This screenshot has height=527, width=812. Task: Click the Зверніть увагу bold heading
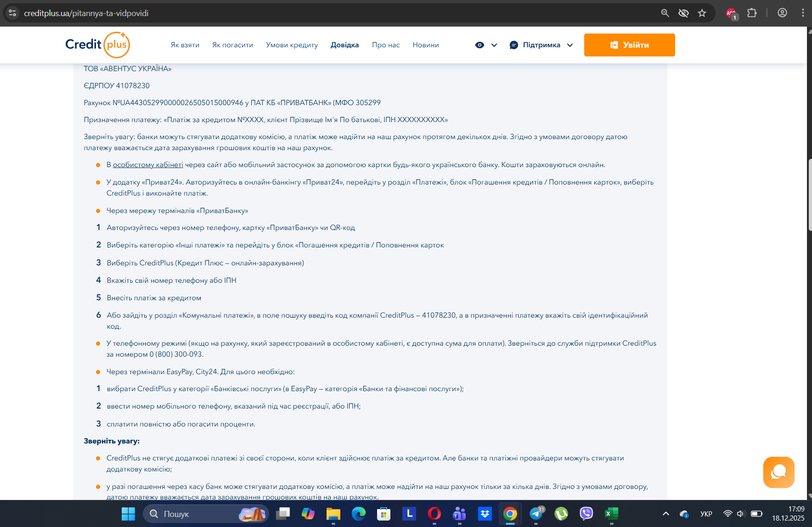click(x=112, y=441)
